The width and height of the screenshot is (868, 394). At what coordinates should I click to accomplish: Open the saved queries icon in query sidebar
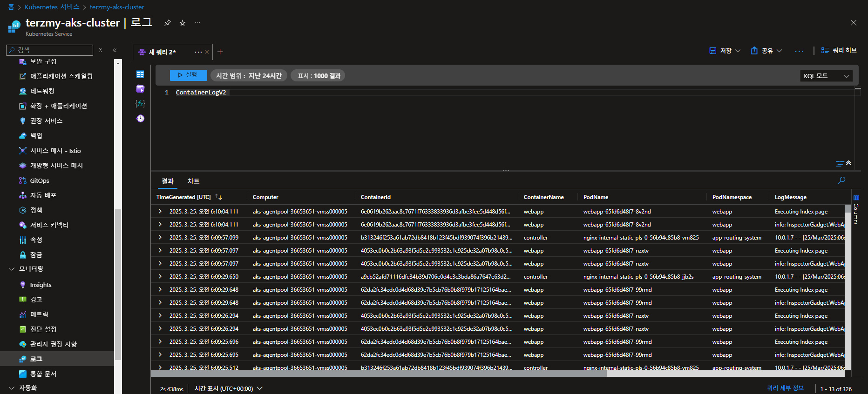pyautogui.click(x=140, y=89)
